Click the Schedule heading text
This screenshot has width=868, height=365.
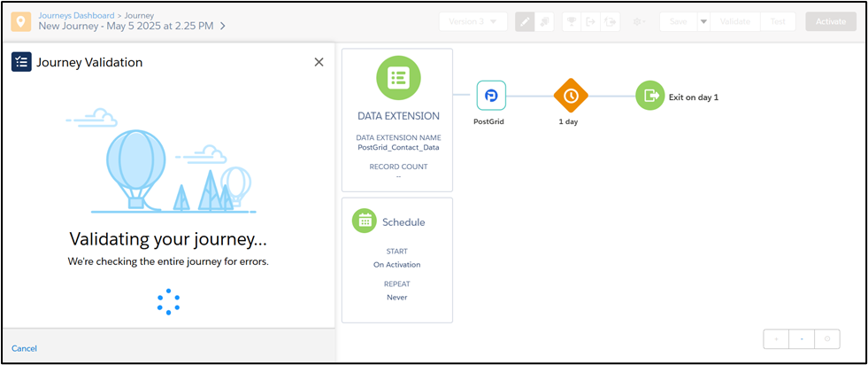403,222
